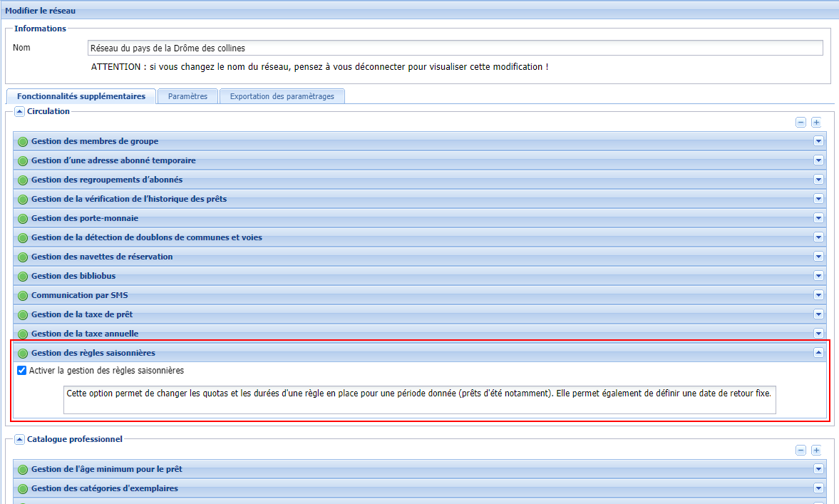Click the green status icon for Gestion des bibliobus
Image resolution: width=839 pixels, height=504 pixels.
pyautogui.click(x=23, y=276)
